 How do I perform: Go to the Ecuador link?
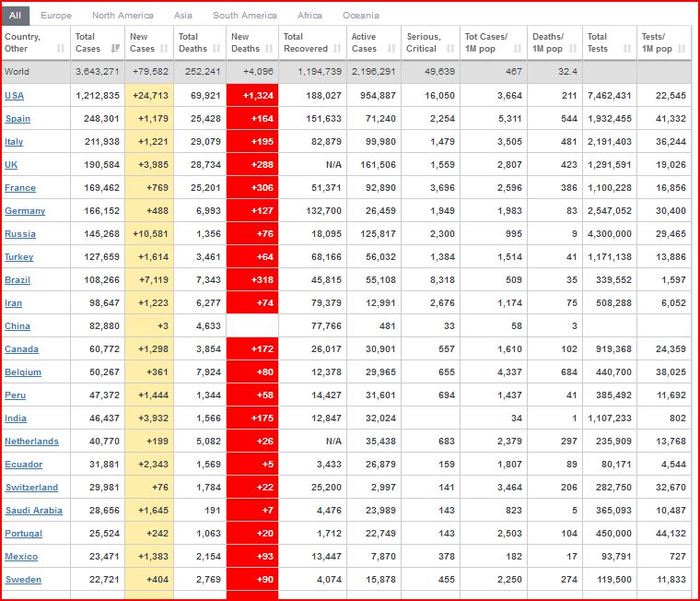[x=24, y=465]
